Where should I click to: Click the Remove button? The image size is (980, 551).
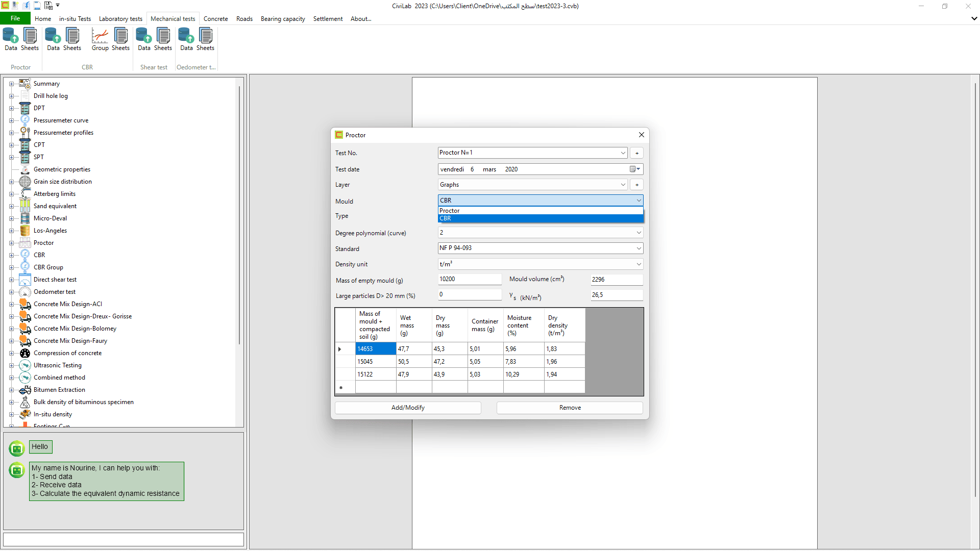(x=569, y=407)
